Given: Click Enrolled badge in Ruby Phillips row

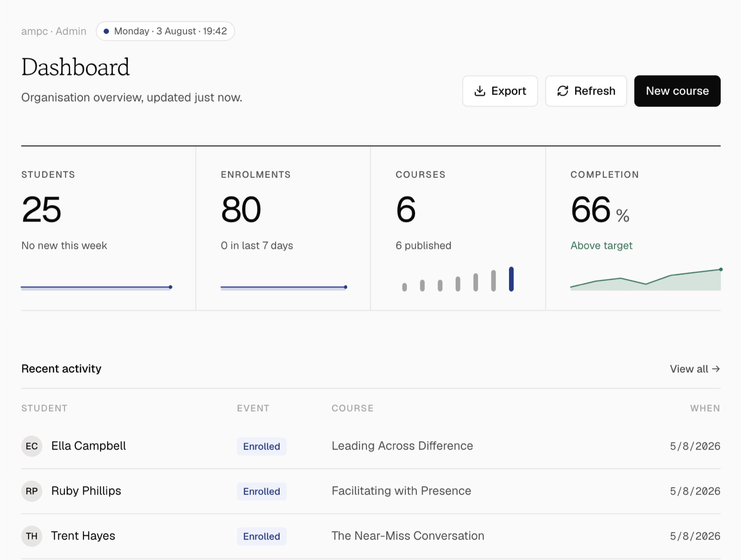Looking at the screenshot, I should coord(262,491).
